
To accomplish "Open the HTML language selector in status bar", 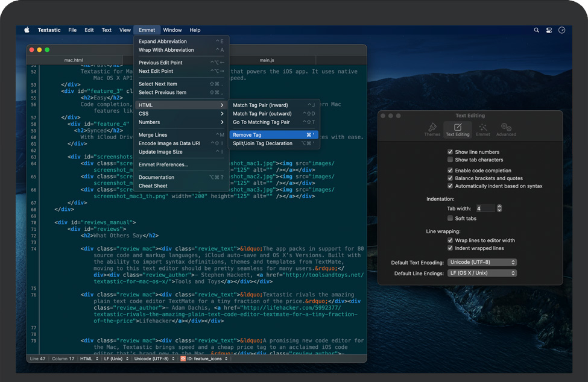I will (x=89, y=359).
